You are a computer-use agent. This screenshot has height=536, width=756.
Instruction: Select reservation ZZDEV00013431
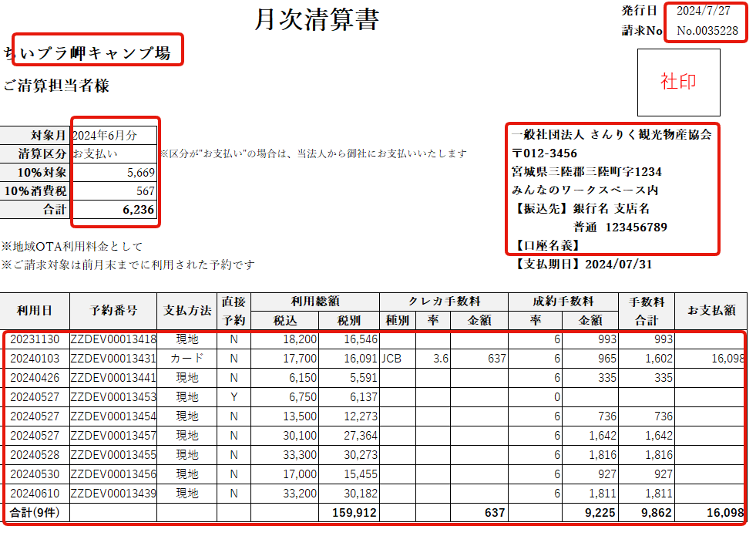[113, 359]
